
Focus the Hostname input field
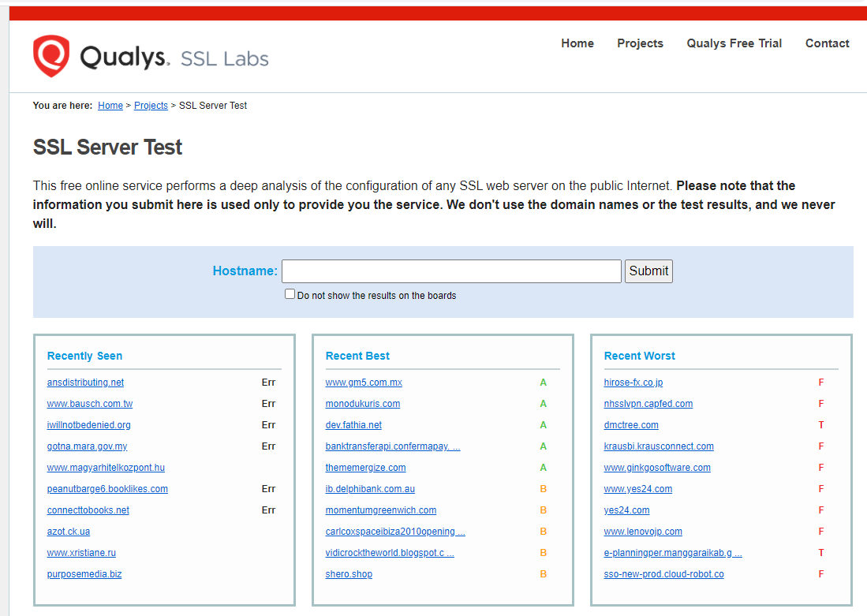[451, 271]
